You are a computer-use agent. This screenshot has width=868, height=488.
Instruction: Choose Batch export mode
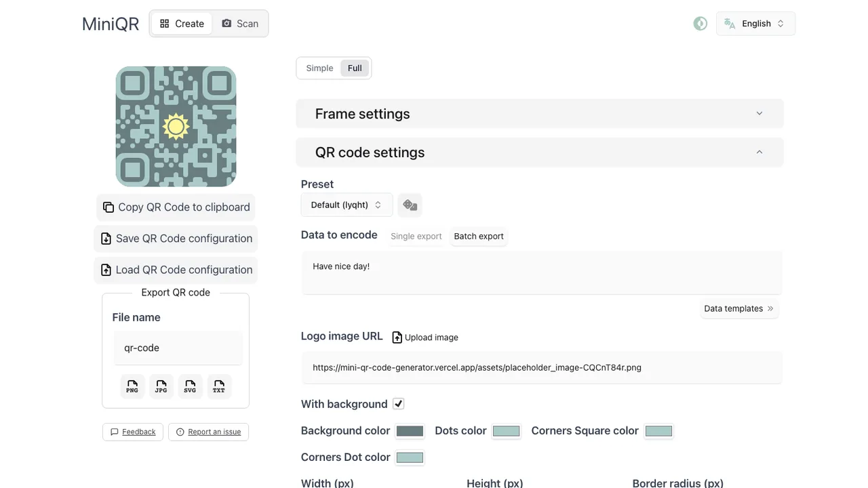[x=479, y=236]
